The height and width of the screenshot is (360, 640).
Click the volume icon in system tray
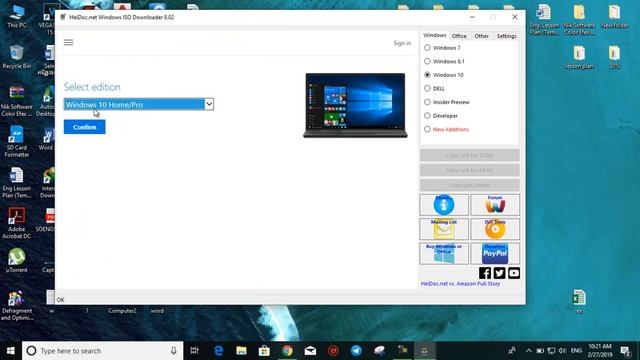(562, 351)
